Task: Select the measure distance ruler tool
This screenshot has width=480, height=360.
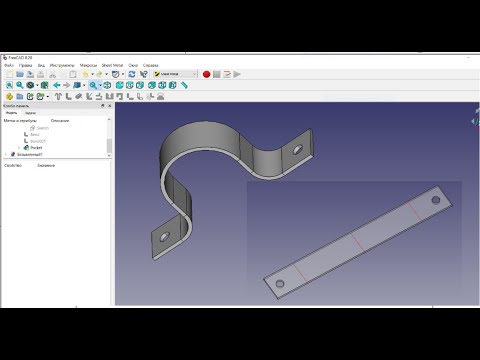Action: pyautogui.click(x=184, y=85)
